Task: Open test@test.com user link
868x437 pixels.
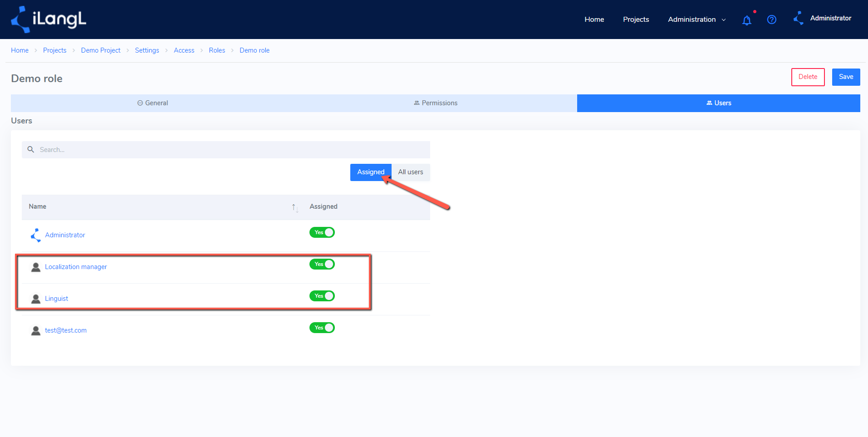Action: click(66, 330)
